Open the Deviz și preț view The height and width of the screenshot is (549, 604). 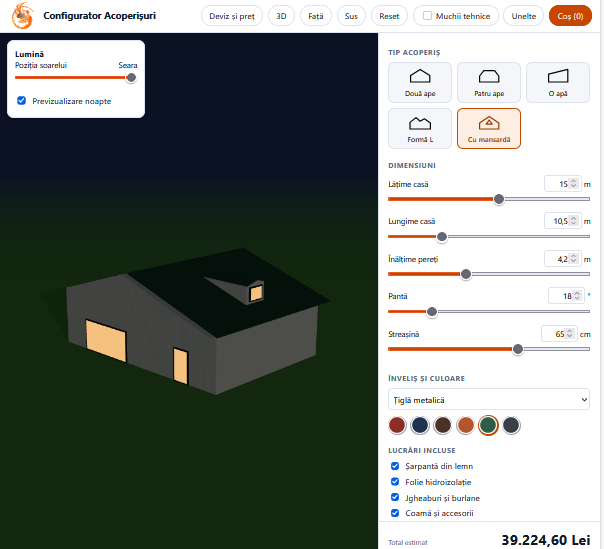click(232, 16)
